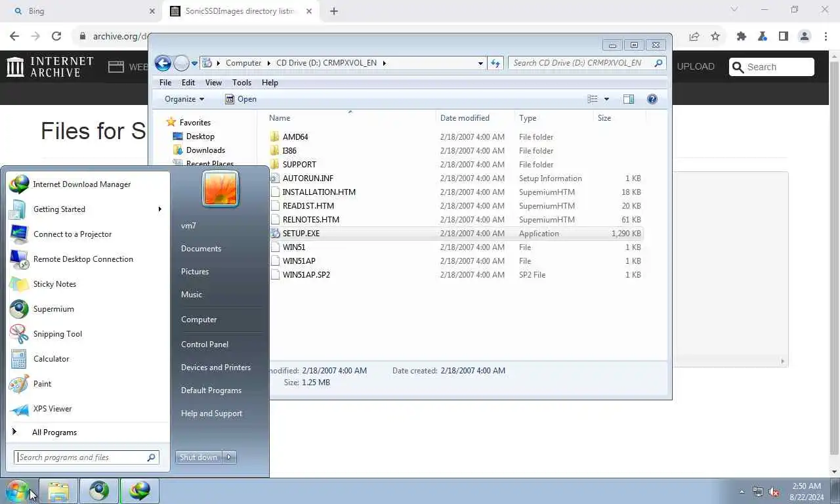Reload the browser page
Image resolution: width=840 pixels, height=504 pixels.
click(56, 37)
